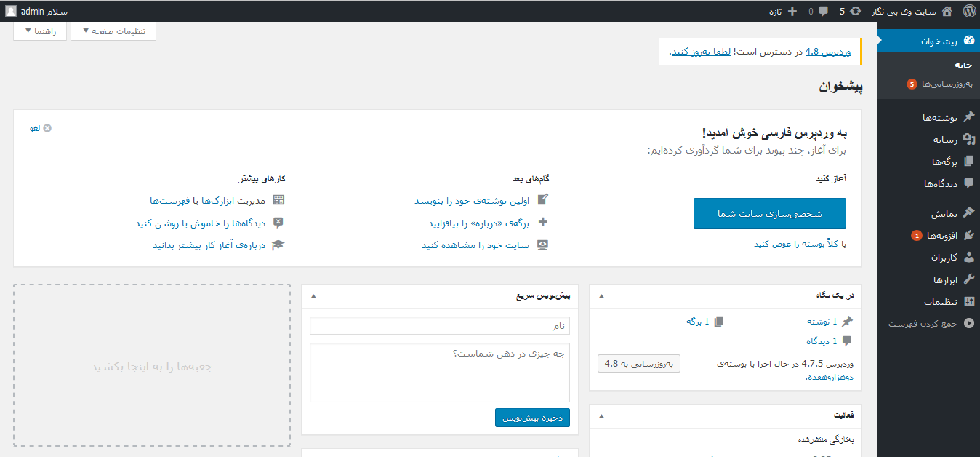Click the سایت خود را مشاهده کنید link

tap(476, 245)
